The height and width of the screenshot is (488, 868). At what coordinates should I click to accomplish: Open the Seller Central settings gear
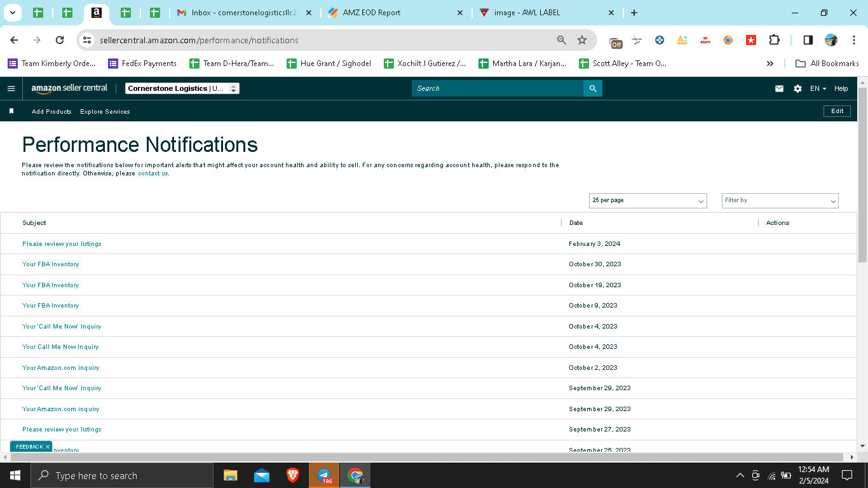click(x=797, y=89)
